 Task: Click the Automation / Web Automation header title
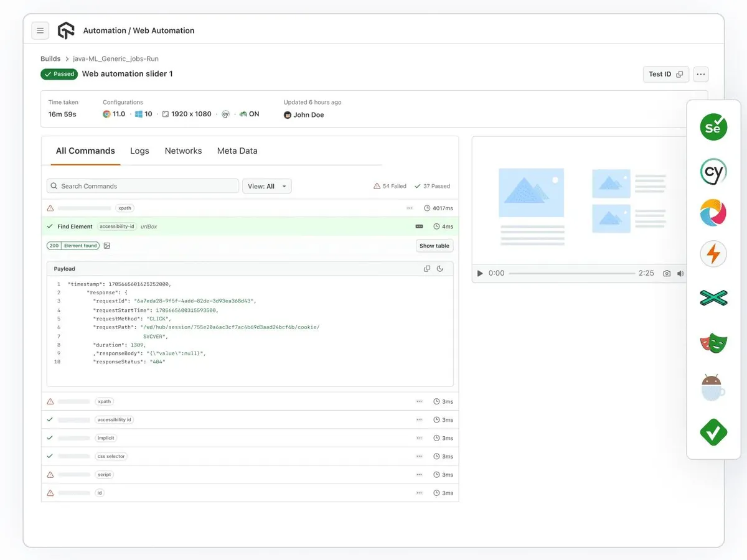(x=139, y=30)
